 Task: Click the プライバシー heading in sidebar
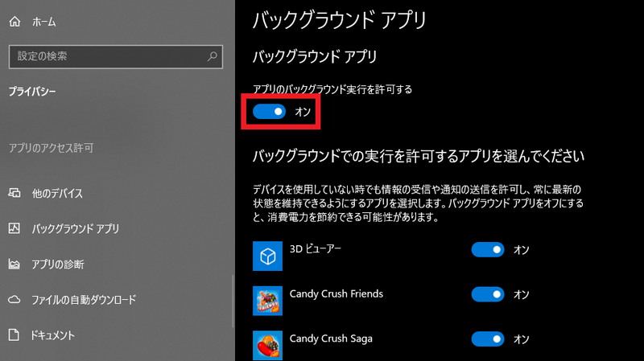pos(32,91)
